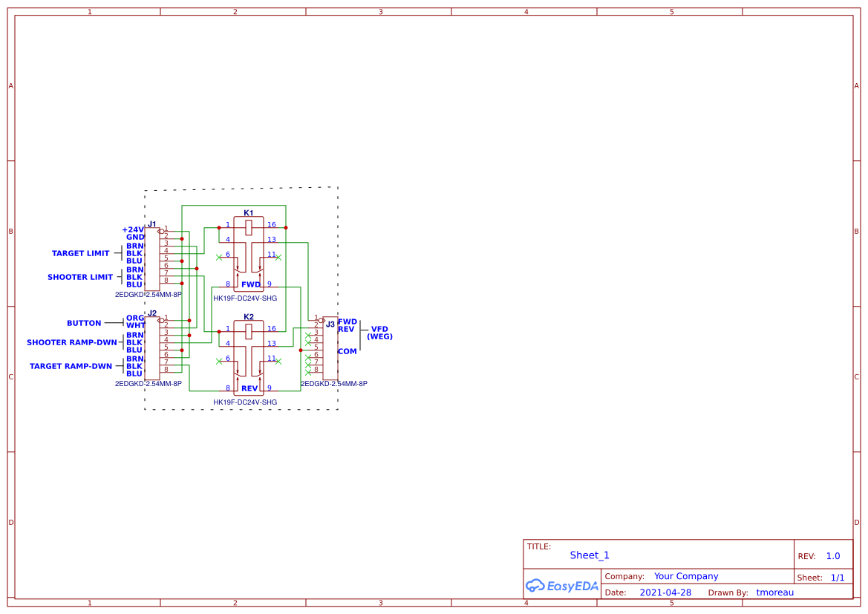Click the no-connect cross on K2 pin 11
Image resolution: width=868 pixels, height=614 pixels.
point(278,361)
